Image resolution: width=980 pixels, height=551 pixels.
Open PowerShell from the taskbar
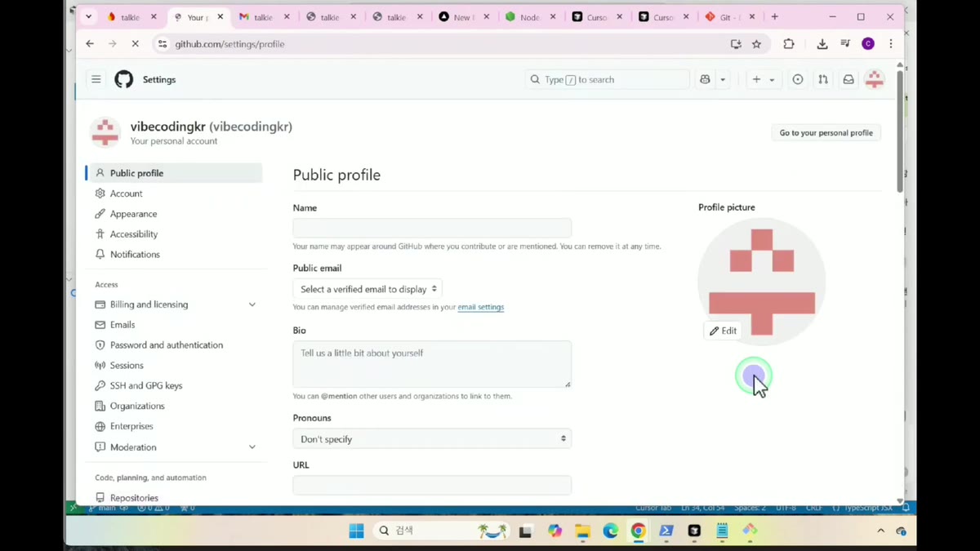click(x=666, y=531)
